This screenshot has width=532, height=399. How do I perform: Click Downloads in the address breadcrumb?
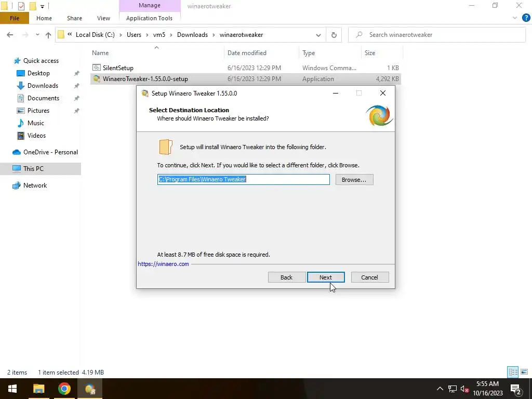(x=192, y=35)
